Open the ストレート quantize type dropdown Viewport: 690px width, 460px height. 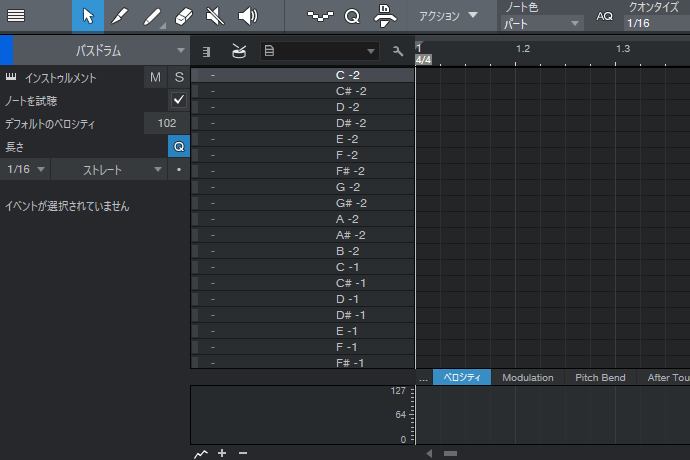tap(109, 170)
